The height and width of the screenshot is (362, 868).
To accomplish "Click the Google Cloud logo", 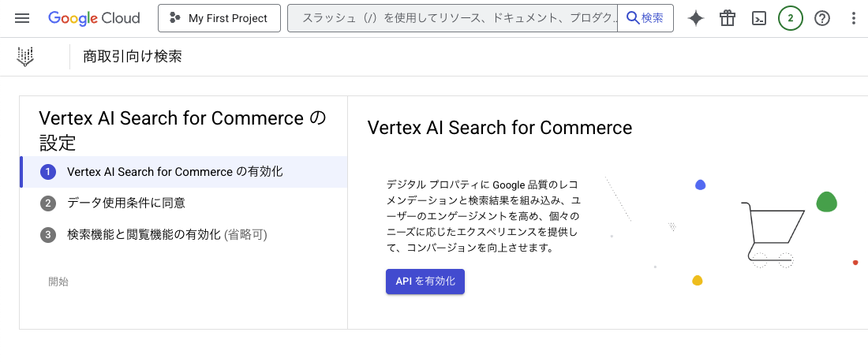I will click(94, 18).
